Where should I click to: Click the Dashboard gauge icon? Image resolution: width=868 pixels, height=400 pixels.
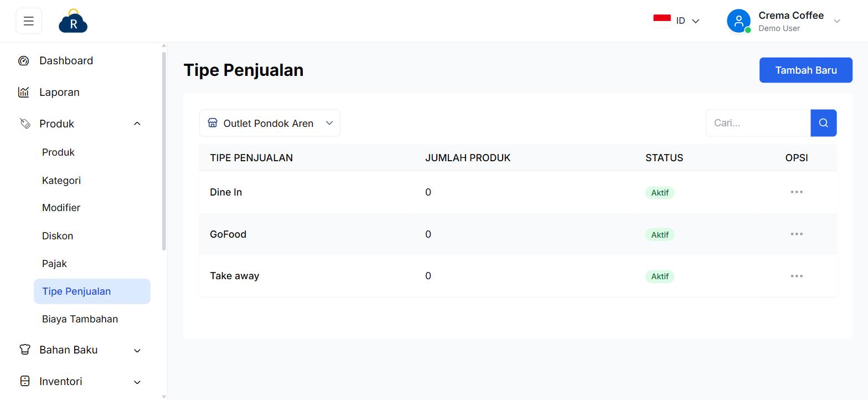point(24,61)
